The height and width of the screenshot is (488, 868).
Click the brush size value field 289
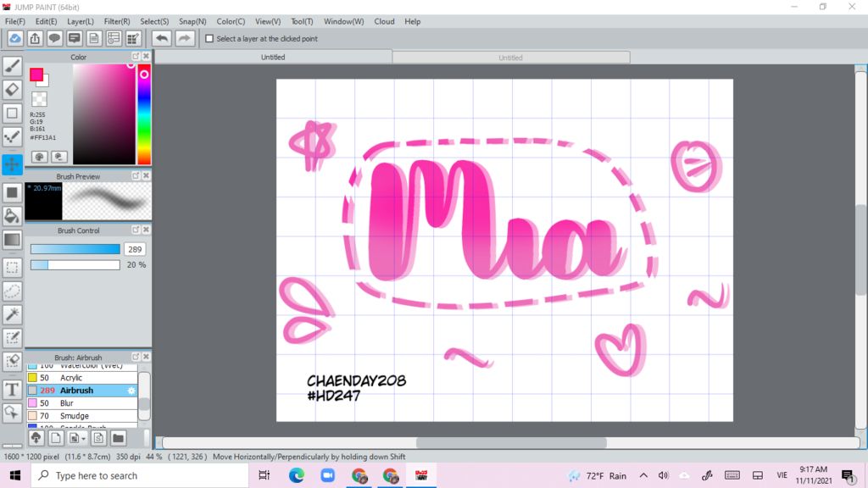(x=135, y=250)
